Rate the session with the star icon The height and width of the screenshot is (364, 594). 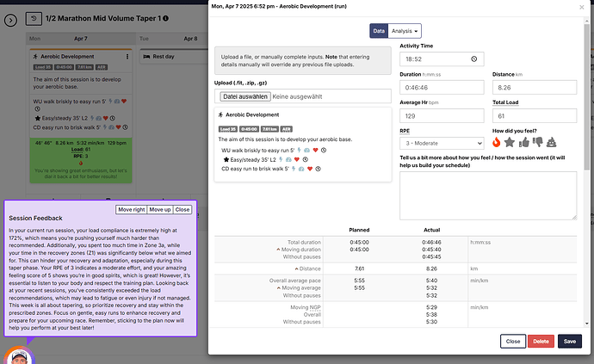pos(510,143)
